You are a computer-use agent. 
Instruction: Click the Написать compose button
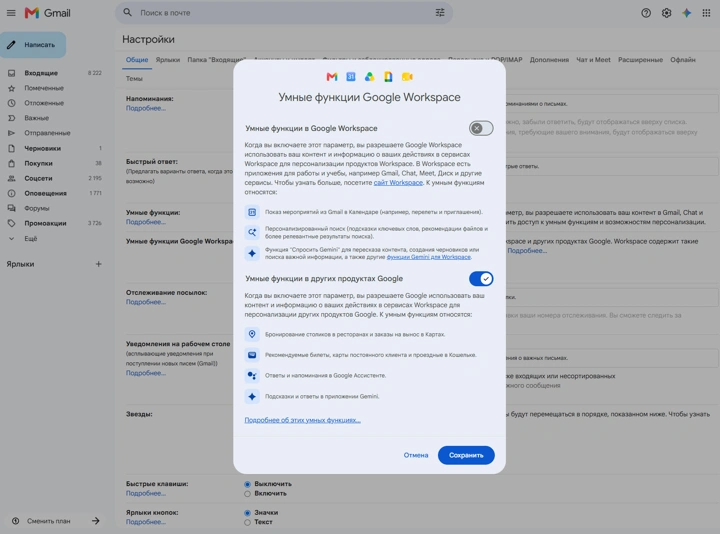pyautogui.click(x=33, y=45)
